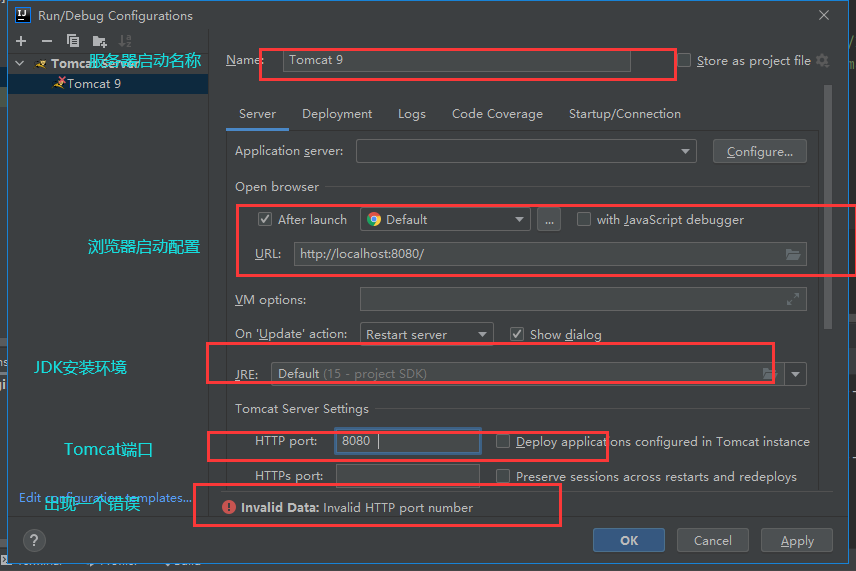Click the red Invalid Data error icon
Image resolution: width=856 pixels, height=571 pixels.
(x=229, y=507)
